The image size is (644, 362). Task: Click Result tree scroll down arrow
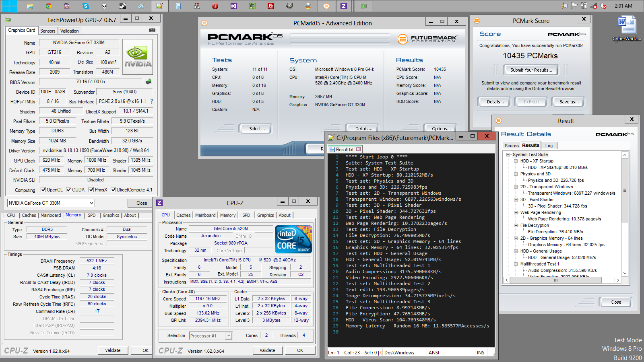[625, 273]
